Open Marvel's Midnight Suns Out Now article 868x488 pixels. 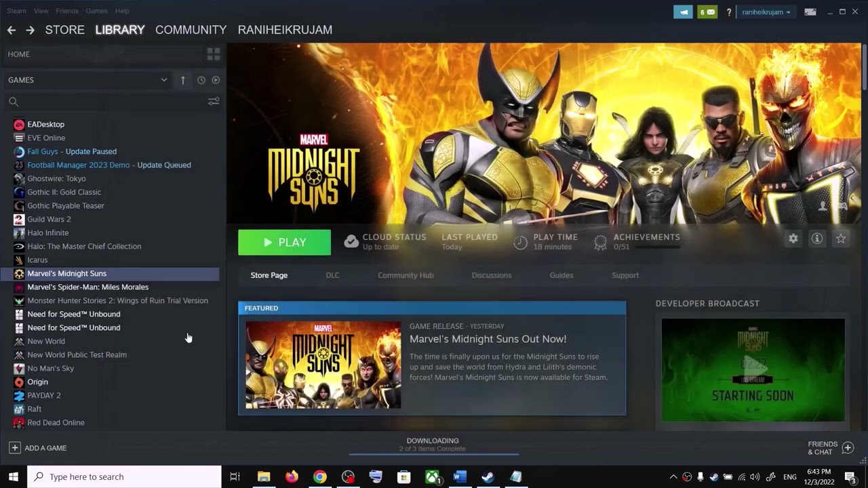click(488, 339)
